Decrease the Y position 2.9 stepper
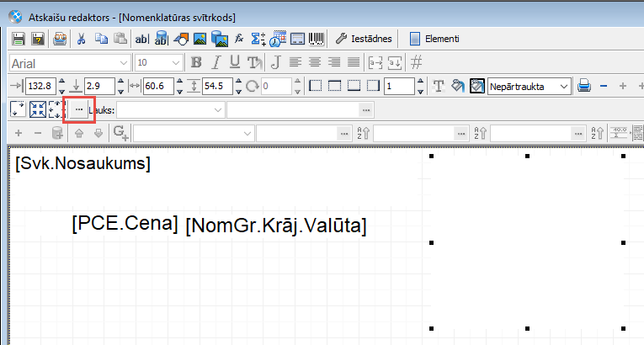 click(x=120, y=91)
